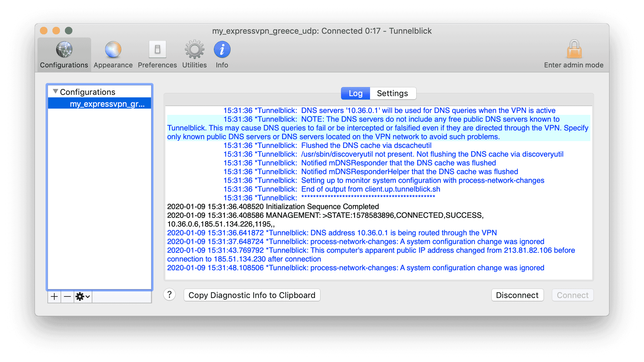644x362 pixels.
Task: Click the apparent public IP address changed line
Action: [x=371, y=255]
